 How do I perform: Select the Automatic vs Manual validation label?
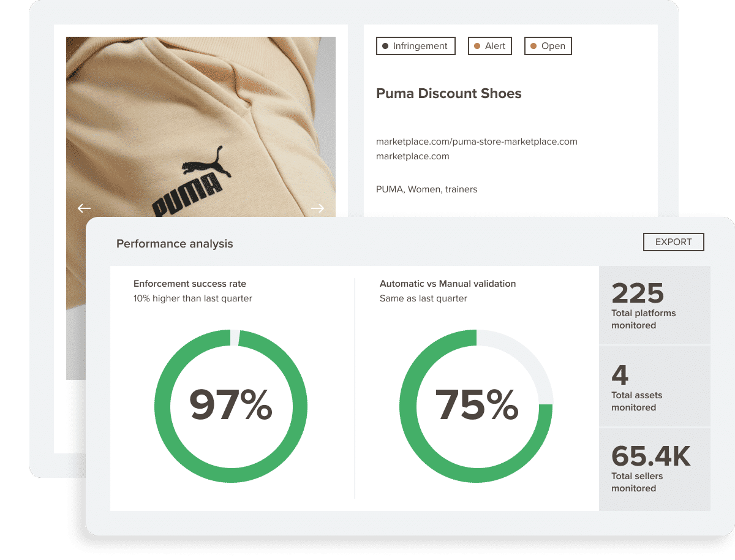[448, 284]
